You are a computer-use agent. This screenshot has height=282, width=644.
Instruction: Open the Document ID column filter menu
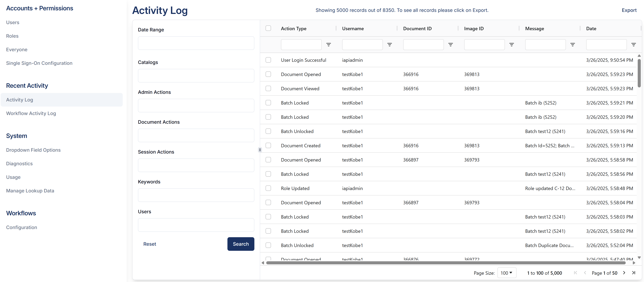[450, 44]
